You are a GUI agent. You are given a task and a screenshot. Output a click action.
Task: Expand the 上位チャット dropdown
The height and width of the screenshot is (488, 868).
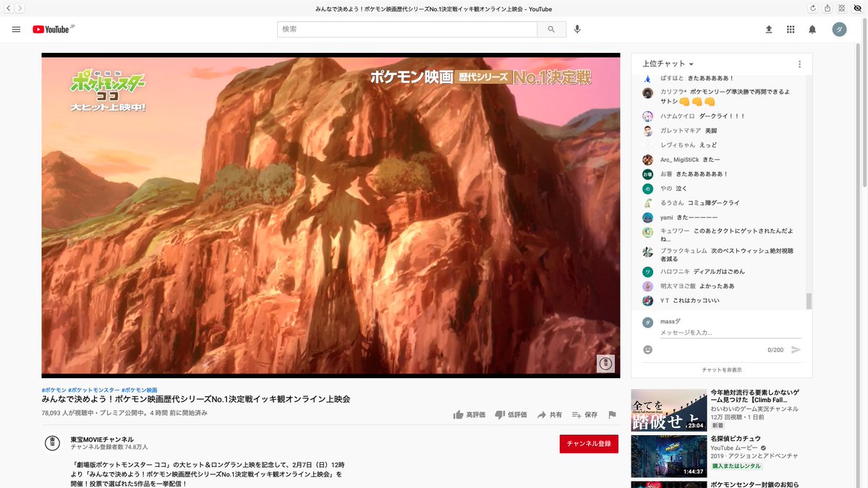point(668,64)
